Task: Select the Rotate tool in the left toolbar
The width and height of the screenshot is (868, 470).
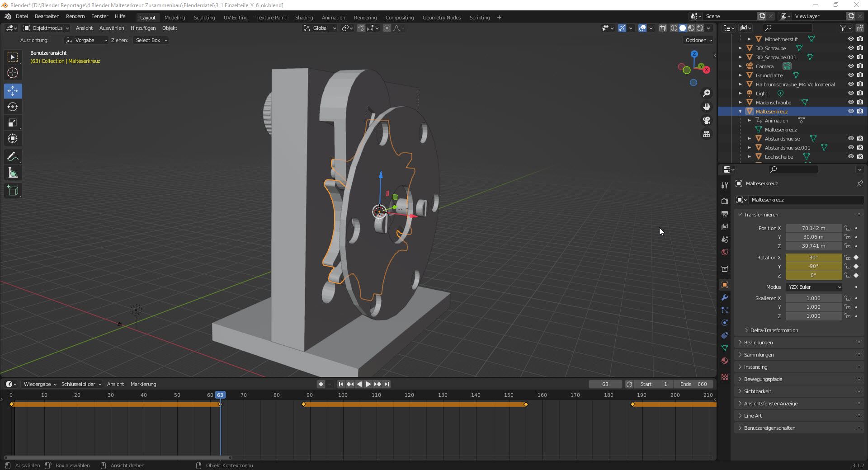Action: 13,107
